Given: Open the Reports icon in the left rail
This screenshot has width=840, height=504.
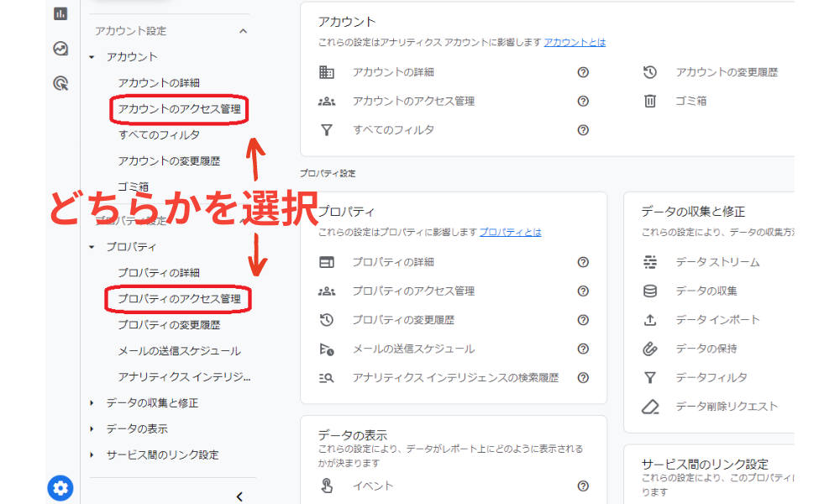Looking at the screenshot, I should tap(59, 13).
